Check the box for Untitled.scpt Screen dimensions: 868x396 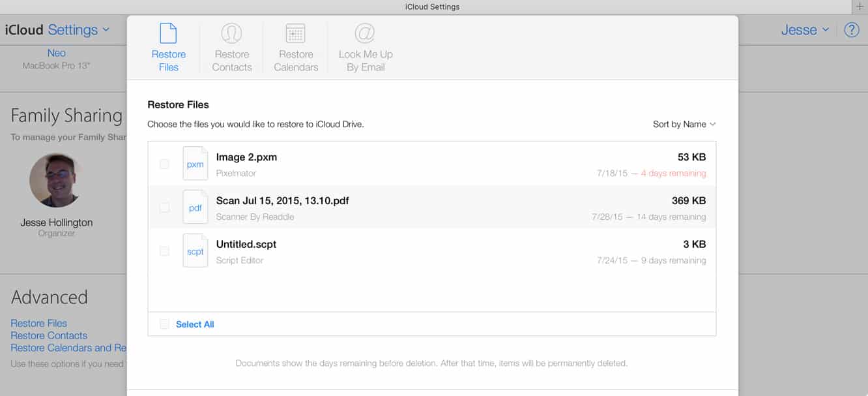(x=164, y=251)
